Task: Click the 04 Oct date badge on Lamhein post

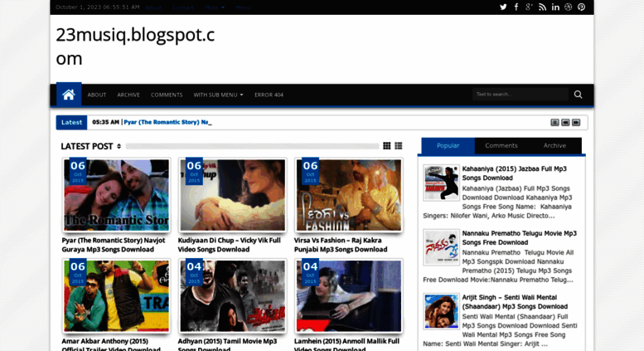Action: (310, 272)
